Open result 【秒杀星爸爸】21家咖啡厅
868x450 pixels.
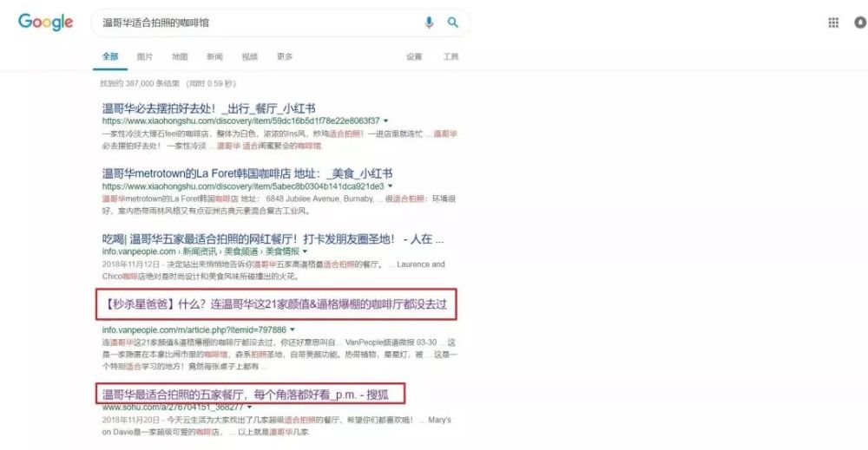(276, 304)
